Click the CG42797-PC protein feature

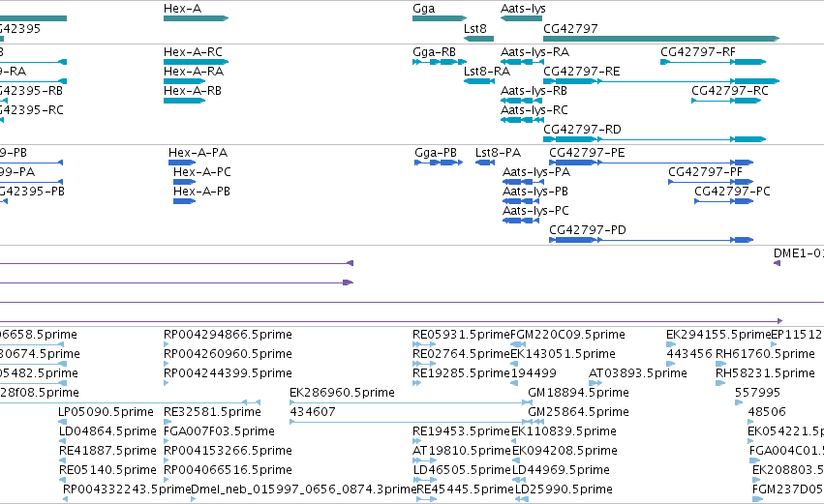coord(724,201)
